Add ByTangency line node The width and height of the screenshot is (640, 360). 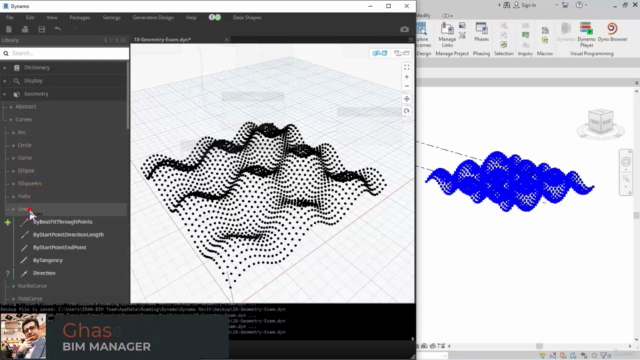coord(48,260)
